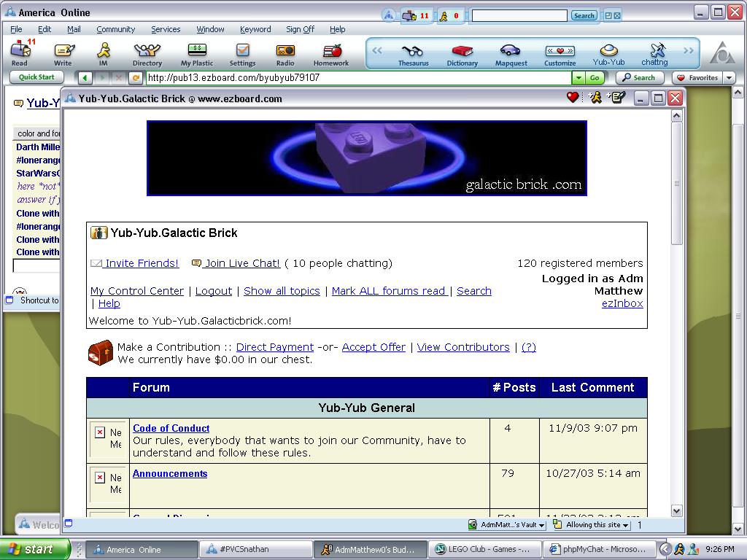747x560 pixels.
Task: Open the File menu
Action: (16, 29)
